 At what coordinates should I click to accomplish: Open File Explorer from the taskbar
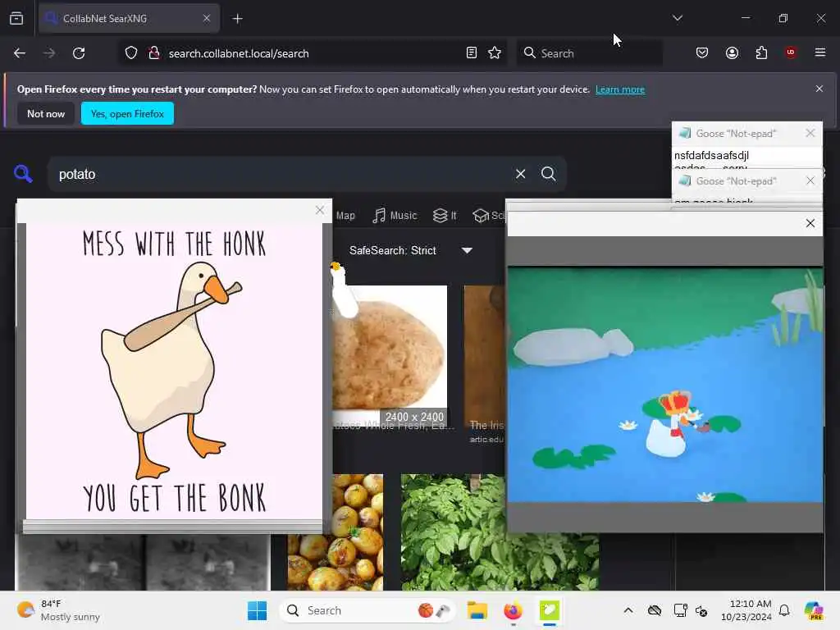point(477,610)
